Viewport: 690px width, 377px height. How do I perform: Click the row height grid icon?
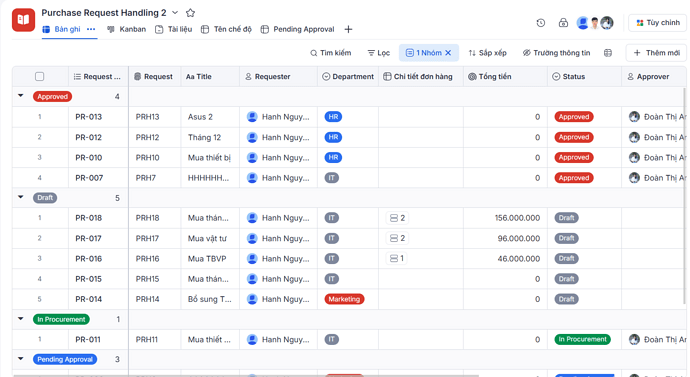(x=608, y=53)
